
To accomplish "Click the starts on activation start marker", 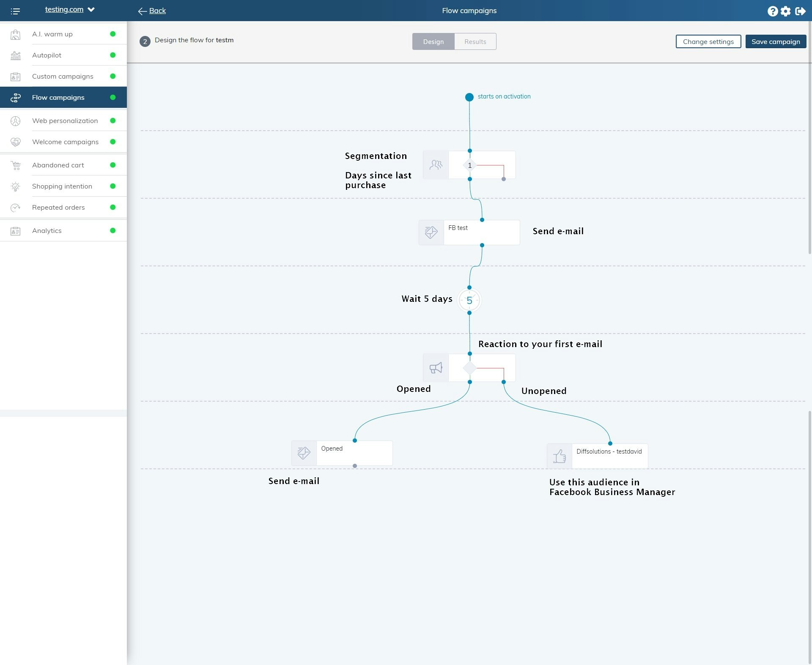I will tap(469, 97).
